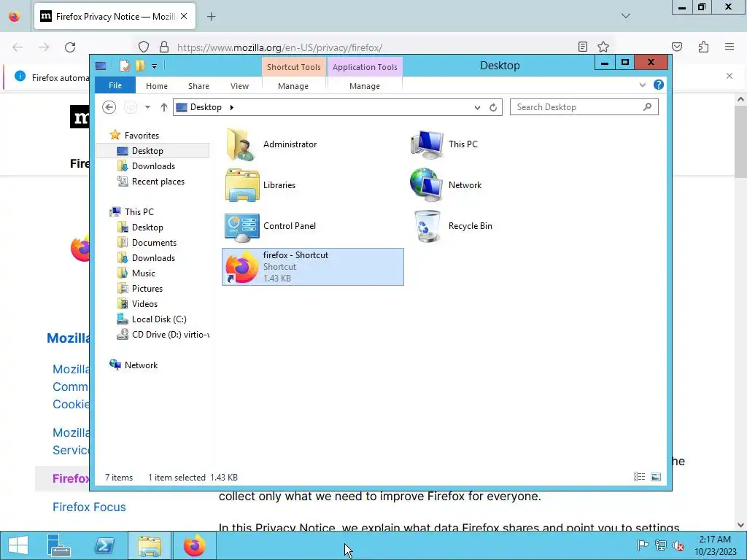
Task: Dismiss Firefox notification bar
Action: pyautogui.click(x=729, y=76)
